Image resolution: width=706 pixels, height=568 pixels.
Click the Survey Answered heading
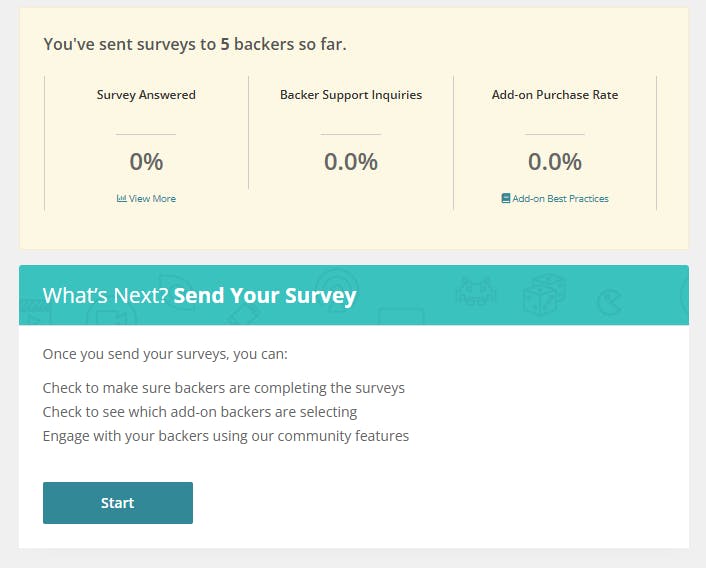[x=146, y=95]
